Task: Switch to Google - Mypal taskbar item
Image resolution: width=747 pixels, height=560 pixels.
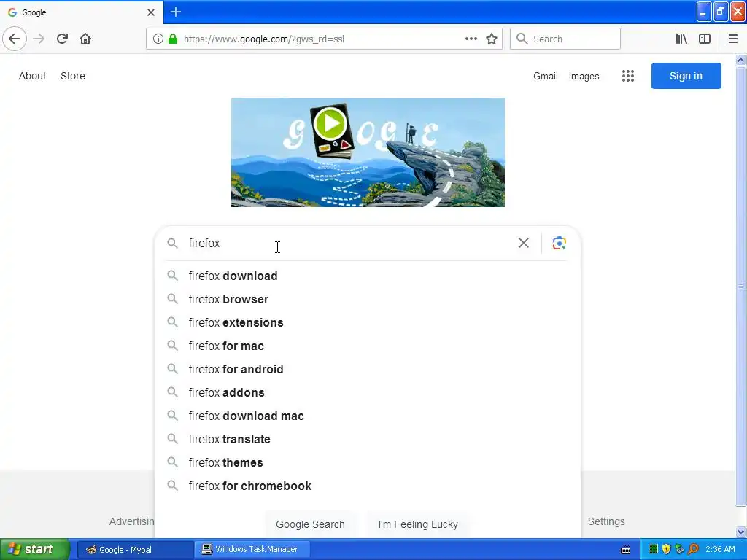Action: pyautogui.click(x=135, y=550)
